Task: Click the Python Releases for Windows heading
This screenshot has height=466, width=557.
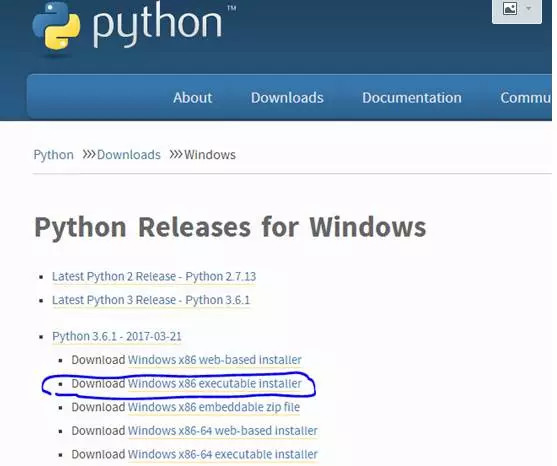Action: point(230,227)
